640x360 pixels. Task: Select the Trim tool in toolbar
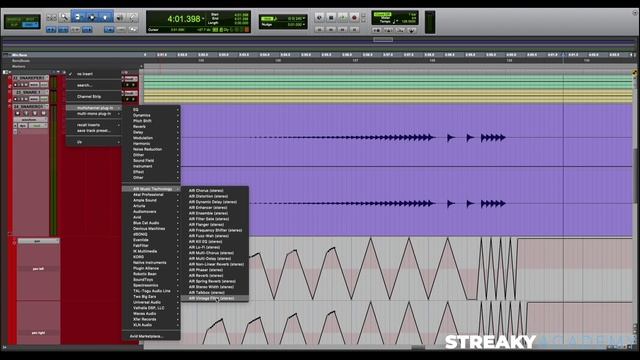(78, 17)
